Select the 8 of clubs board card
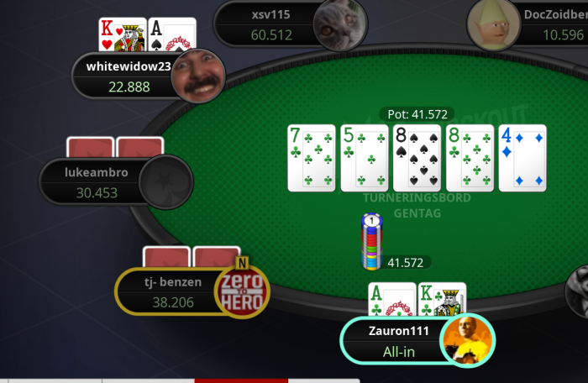The image size is (588, 383). (470, 158)
